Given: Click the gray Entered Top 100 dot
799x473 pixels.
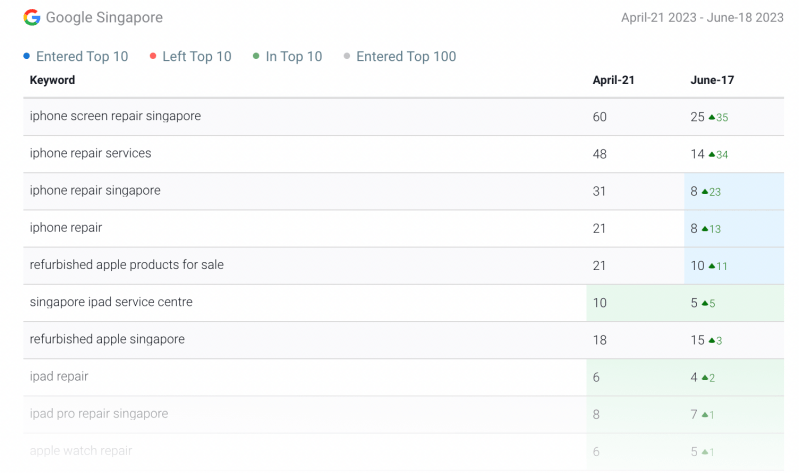Looking at the screenshot, I should coord(346,56).
